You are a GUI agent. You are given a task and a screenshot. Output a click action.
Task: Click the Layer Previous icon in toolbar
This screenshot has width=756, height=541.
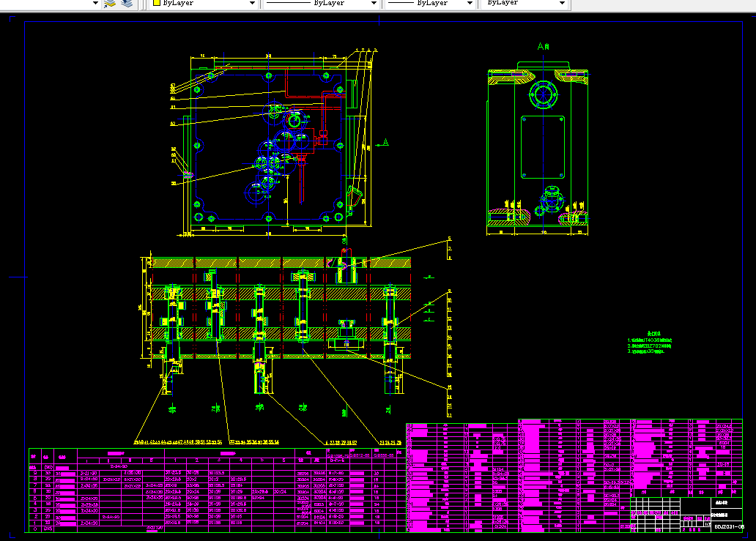[x=110, y=4]
